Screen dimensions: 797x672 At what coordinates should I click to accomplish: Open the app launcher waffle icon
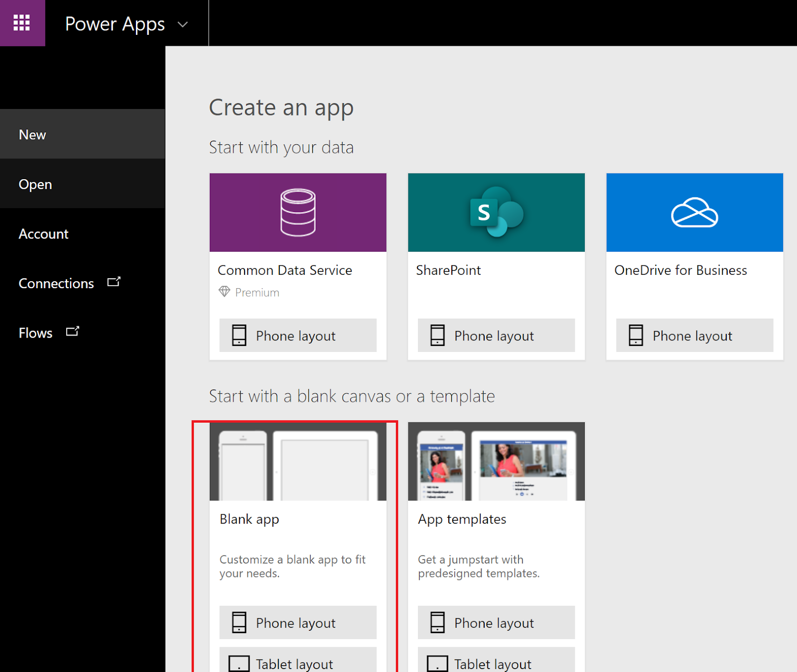[x=22, y=23]
